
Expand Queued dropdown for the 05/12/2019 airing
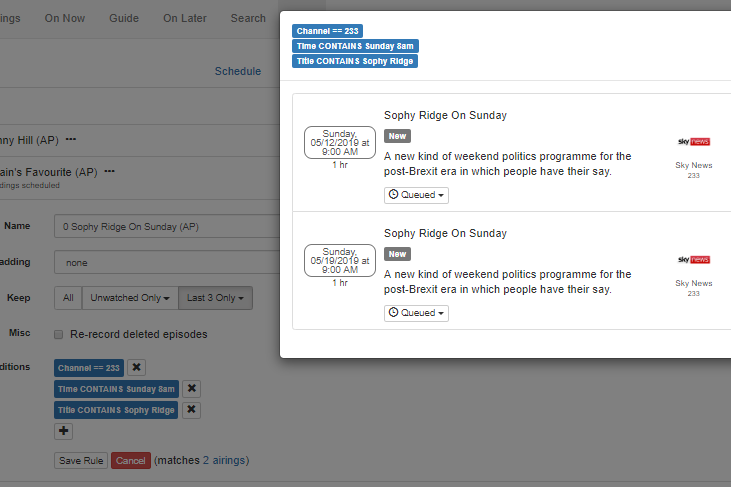click(x=416, y=195)
